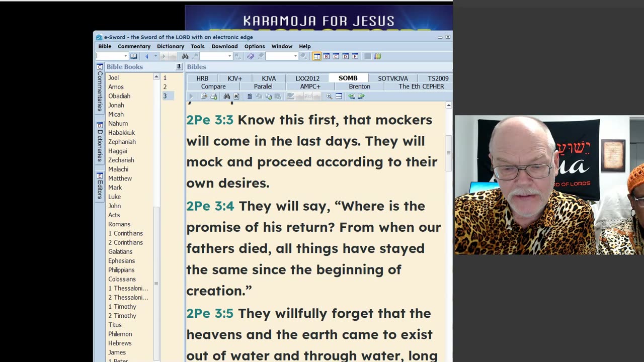The image size is (644, 362).
Task: Open the Download menu
Action: [224, 46]
